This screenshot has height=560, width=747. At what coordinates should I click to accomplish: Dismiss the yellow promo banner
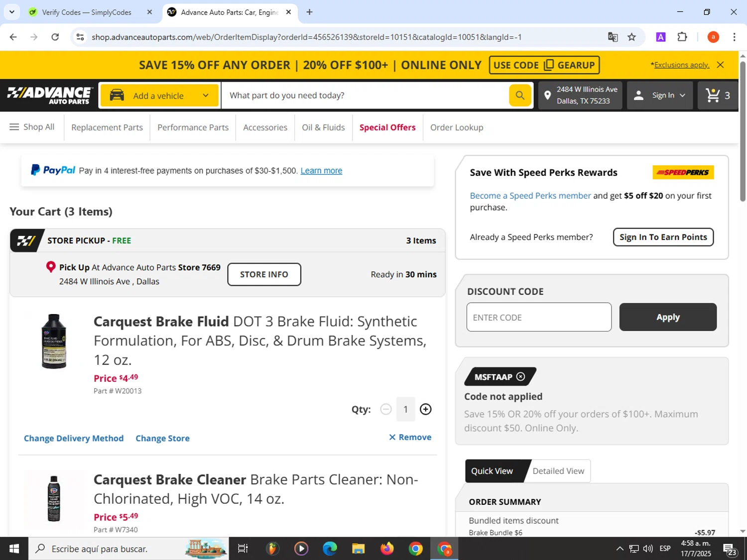pyautogui.click(x=720, y=65)
